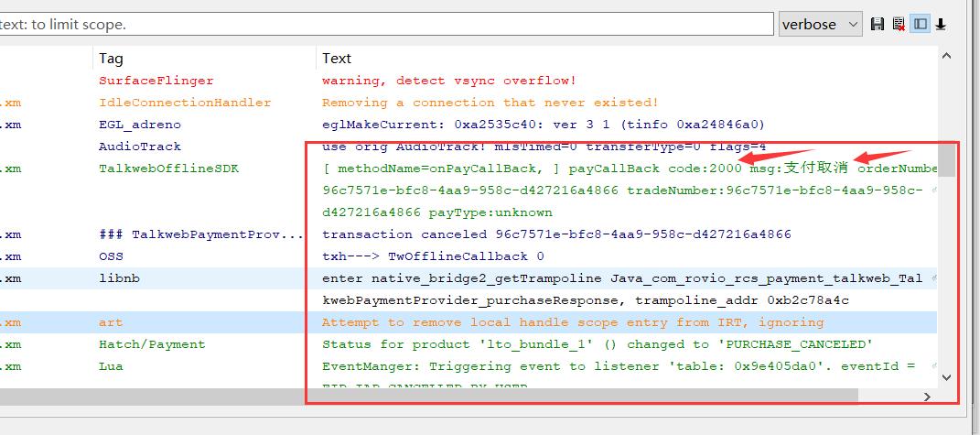
Task: Select the libnb native_bridge2 log row
Action: pos(549,278)
